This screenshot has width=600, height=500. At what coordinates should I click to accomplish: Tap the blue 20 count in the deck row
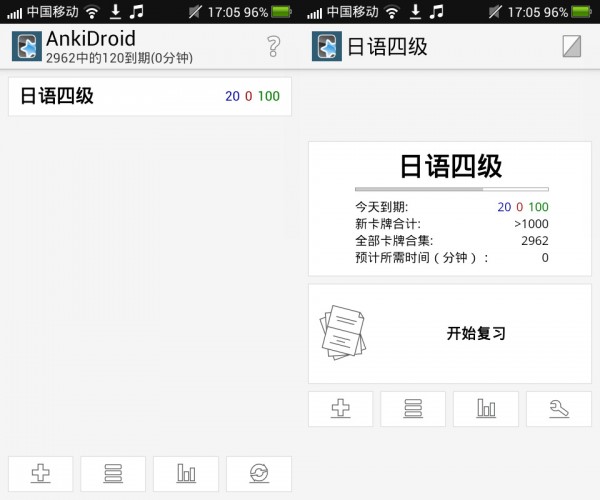point(232,96)
